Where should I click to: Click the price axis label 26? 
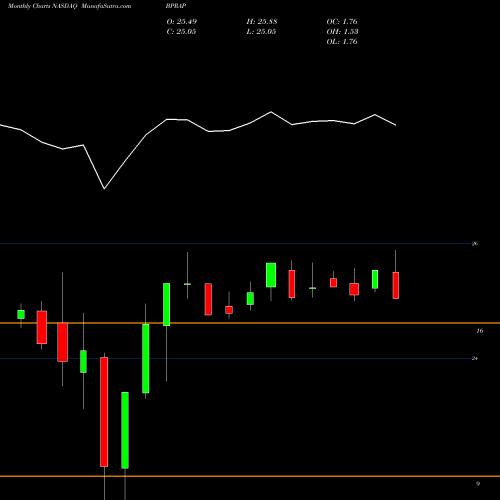[475, 244]
